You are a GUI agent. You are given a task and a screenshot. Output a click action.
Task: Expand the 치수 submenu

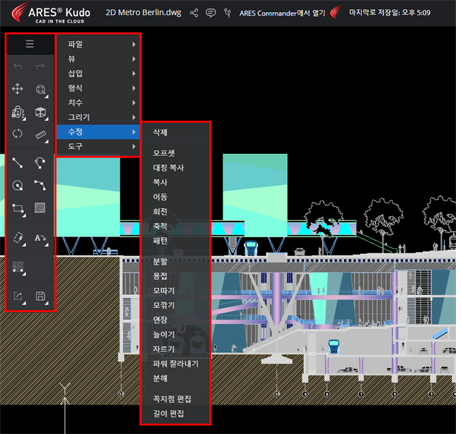click(98, 103)
